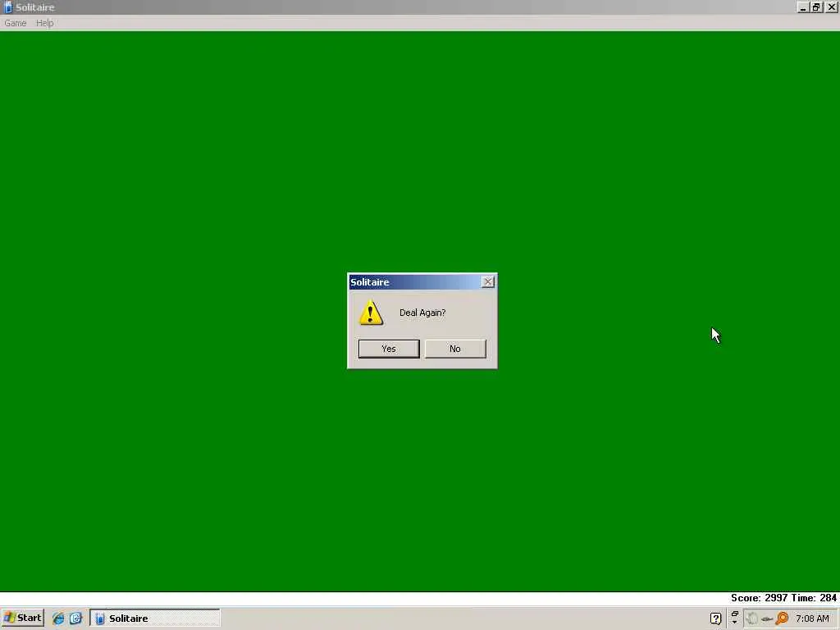Viewport: 840px width, 630px height.
Task: Click the network cable tray icon
Action: 767,619
